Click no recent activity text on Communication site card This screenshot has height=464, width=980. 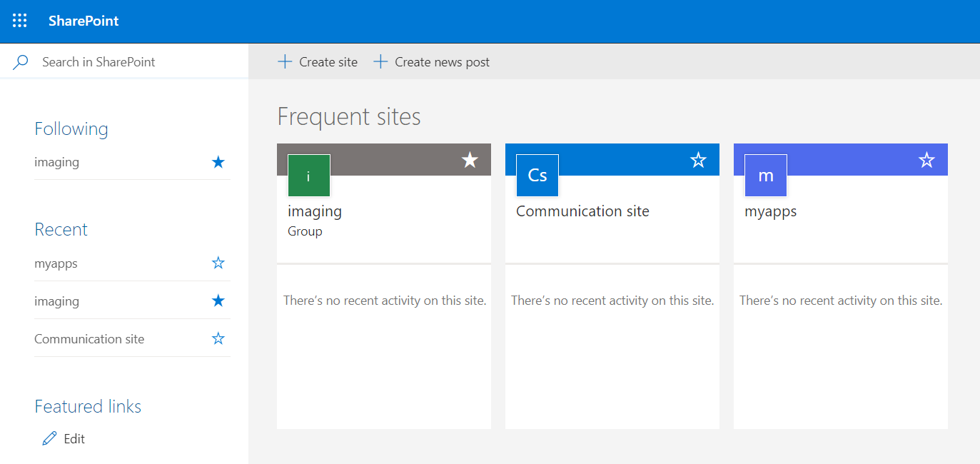612,301
